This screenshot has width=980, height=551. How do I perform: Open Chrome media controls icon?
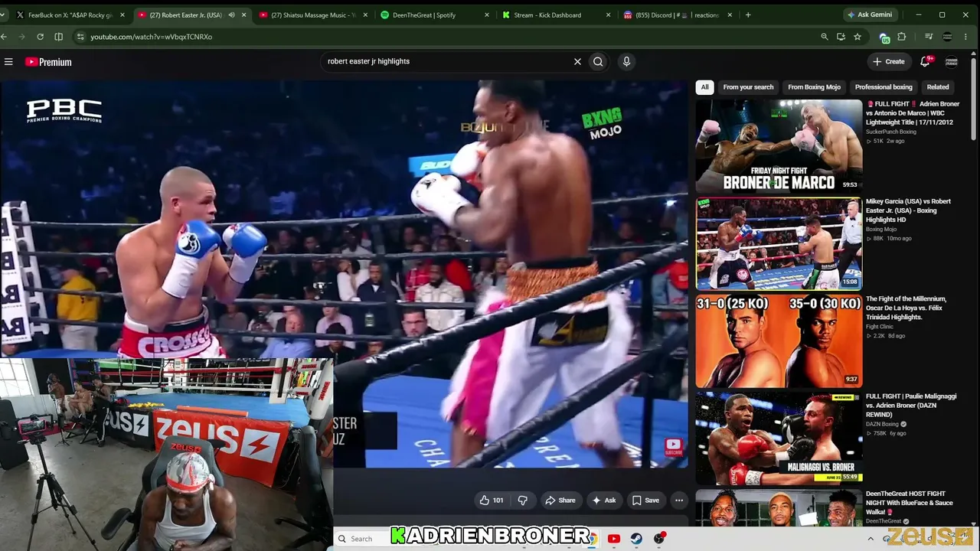point(929,37)
